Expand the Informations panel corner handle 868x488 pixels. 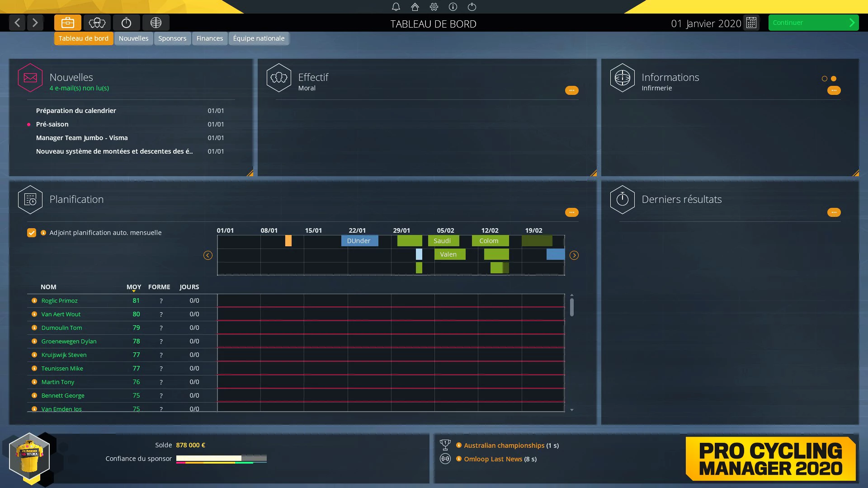click(856, 173)
